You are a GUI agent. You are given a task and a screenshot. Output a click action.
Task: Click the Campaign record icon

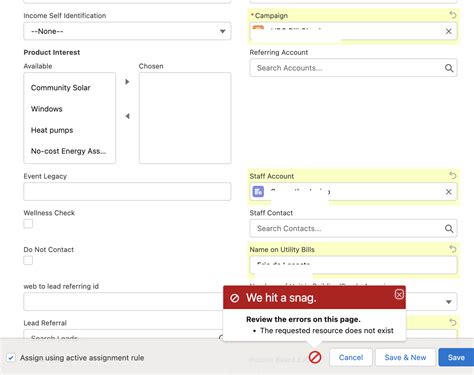258,28
